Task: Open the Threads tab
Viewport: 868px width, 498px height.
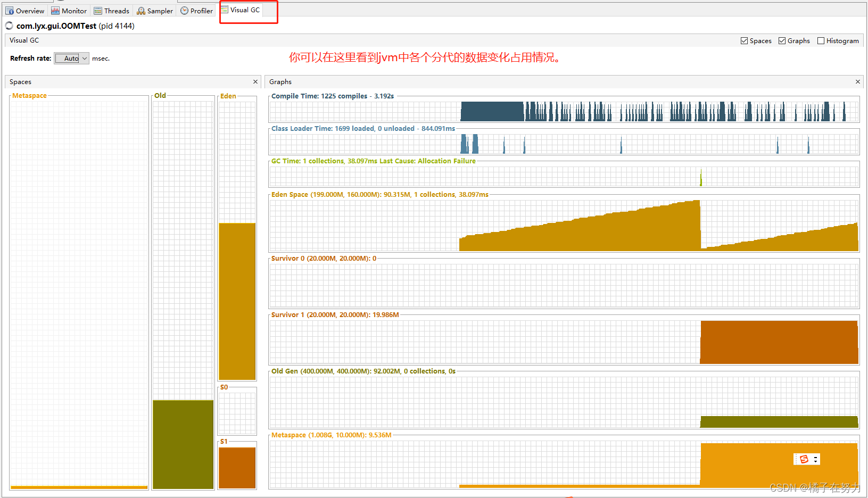Action: point(112,11)
